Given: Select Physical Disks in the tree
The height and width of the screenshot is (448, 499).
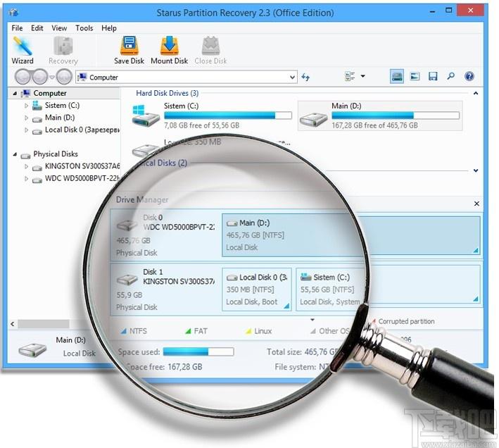Looking at the screenshot, I should (x=56, y=154).
